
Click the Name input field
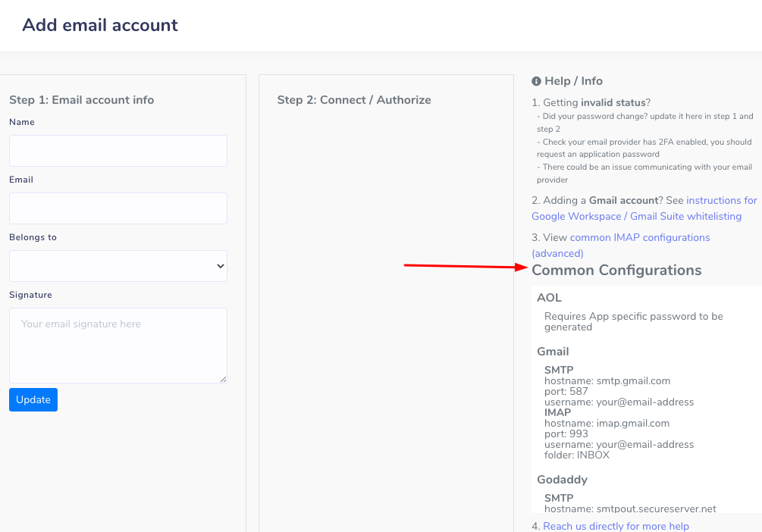(x=118, y=151)
